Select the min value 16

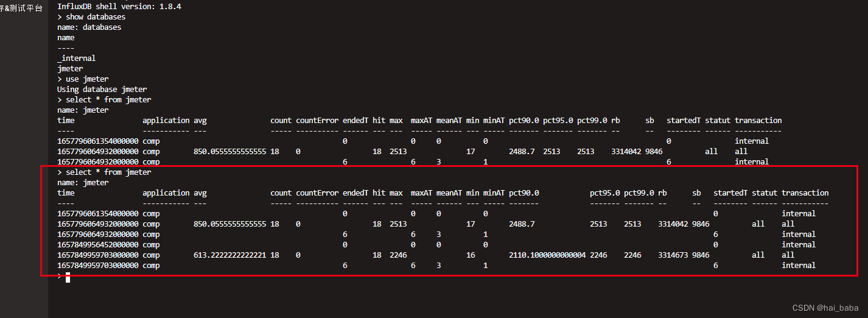point(471,255)
